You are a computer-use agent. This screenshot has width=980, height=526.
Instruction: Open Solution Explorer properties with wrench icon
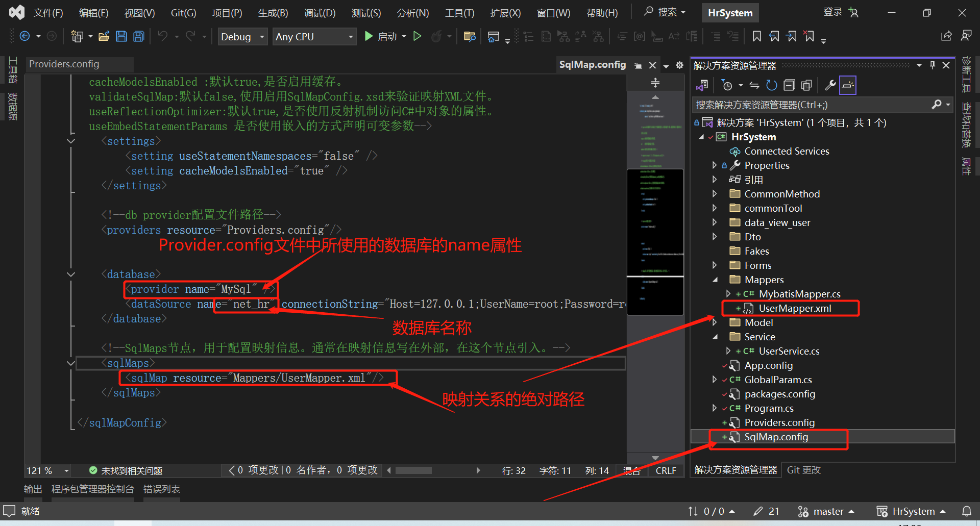tap(830, 85)
